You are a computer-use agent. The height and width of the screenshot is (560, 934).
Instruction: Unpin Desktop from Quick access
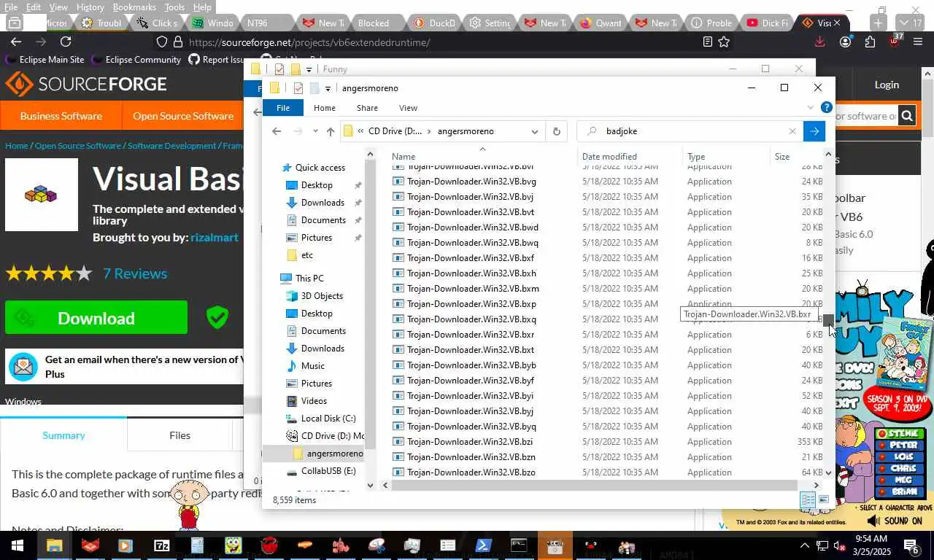click(358, 185)
